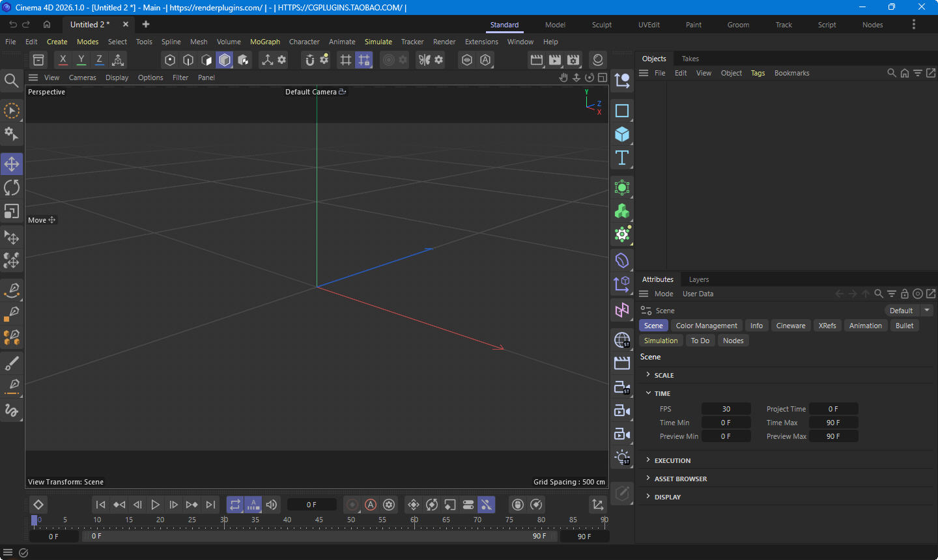
Task: Click the play forward button
Action: (x=155, y=505)
